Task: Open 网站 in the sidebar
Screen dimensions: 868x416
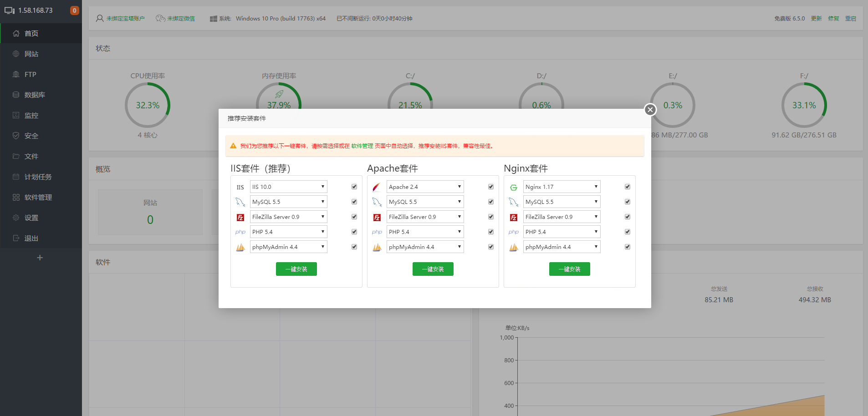Action: coord(41,54)
